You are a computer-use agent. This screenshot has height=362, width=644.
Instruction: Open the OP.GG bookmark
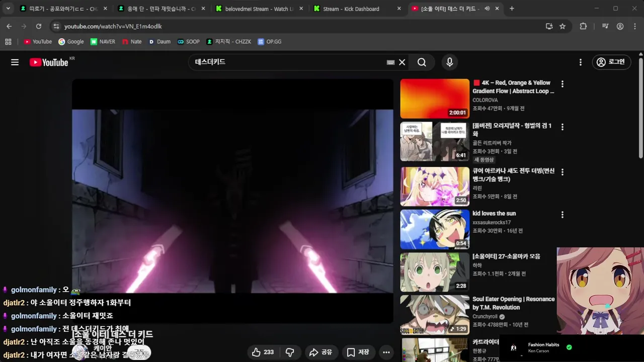[x=270, y=42]
